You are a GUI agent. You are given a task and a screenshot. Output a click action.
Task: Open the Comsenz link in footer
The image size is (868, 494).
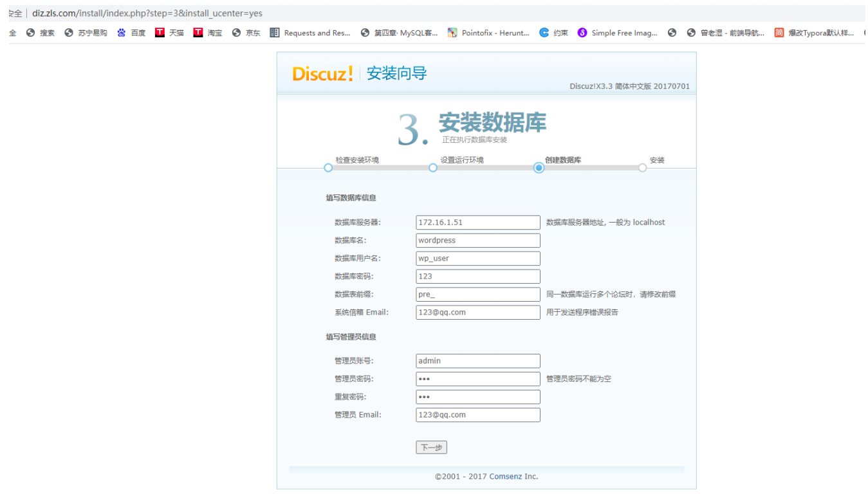505,477
